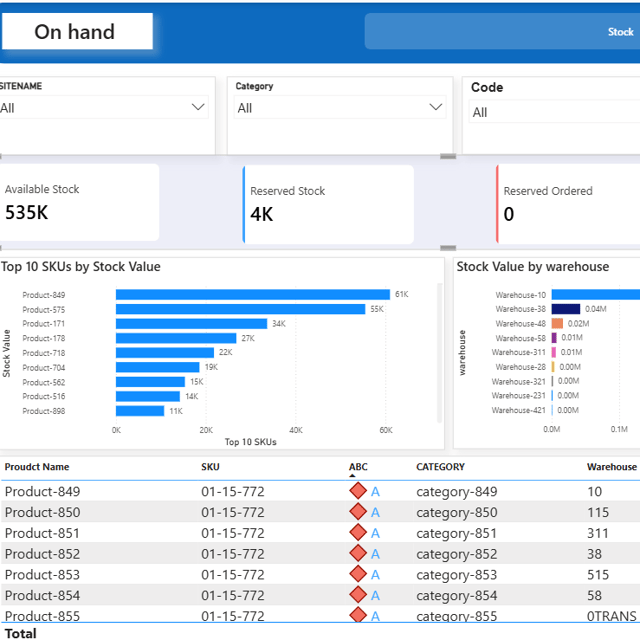Select the Product-178 bar
640x640 pixels.
pyautogui.click(x=176, y=338)
